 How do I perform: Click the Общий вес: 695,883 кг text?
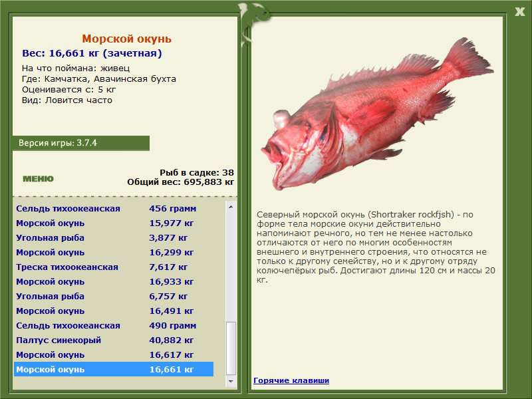[181, 182]
